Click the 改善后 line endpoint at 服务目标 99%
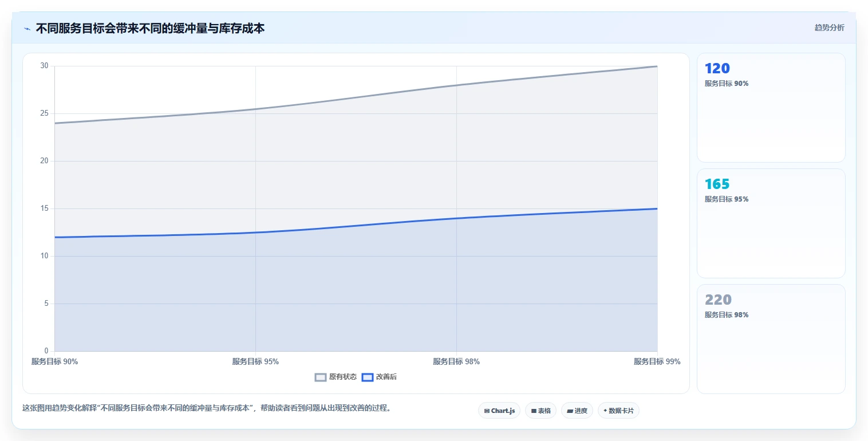The image size is (868, 441). [x=657, y=208]
